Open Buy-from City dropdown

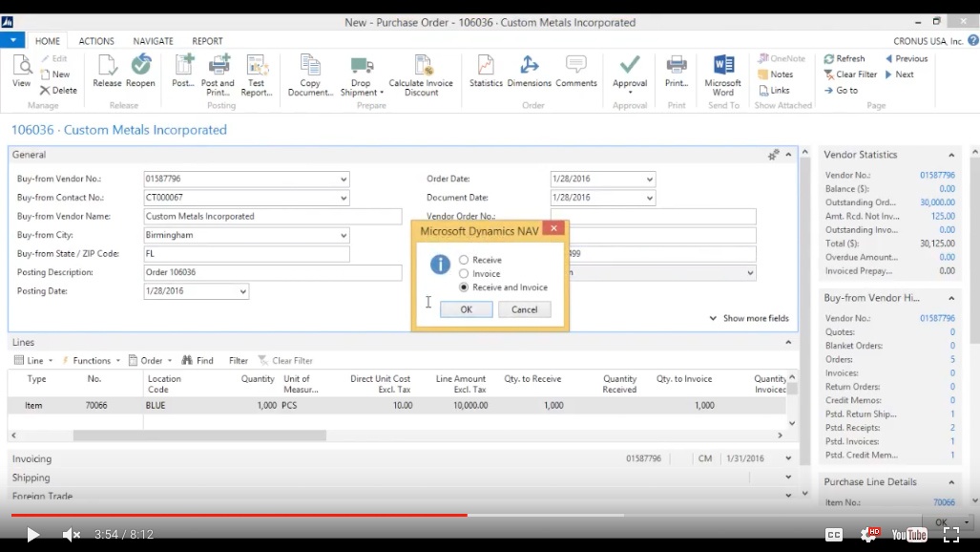[x=344, y=235]
